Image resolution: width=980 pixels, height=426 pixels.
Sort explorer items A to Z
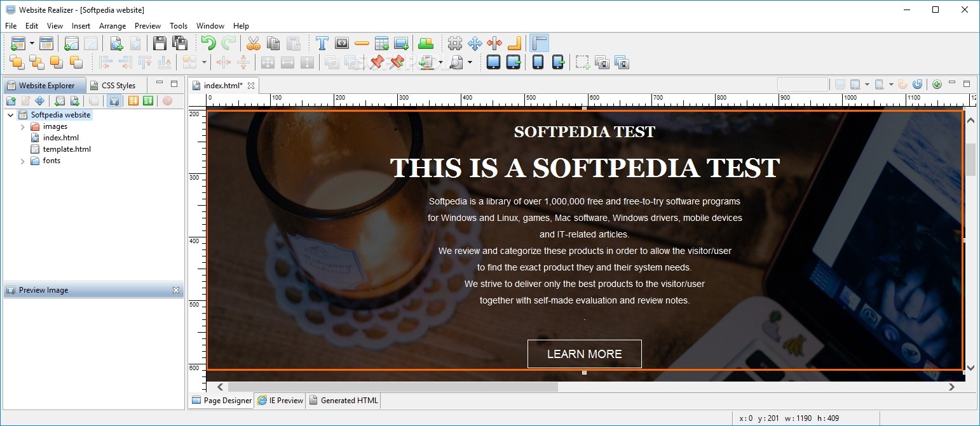click(x=133, y=101)
